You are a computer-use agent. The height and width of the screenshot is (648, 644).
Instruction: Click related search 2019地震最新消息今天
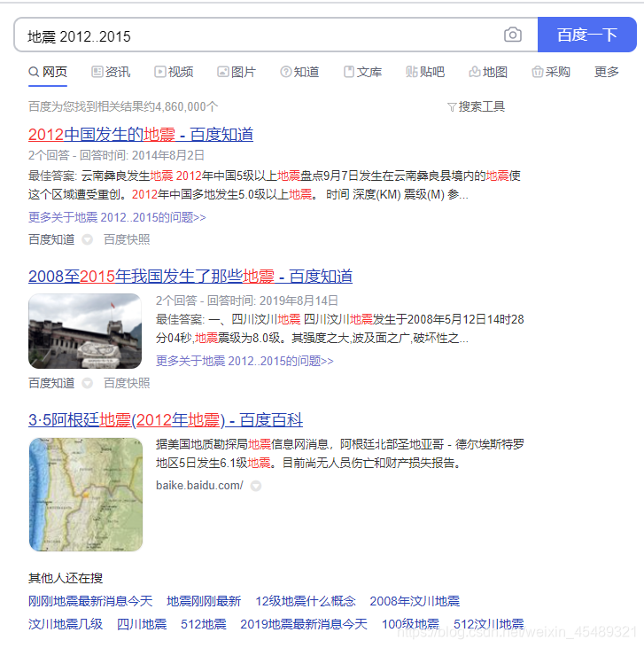(304, 624)
